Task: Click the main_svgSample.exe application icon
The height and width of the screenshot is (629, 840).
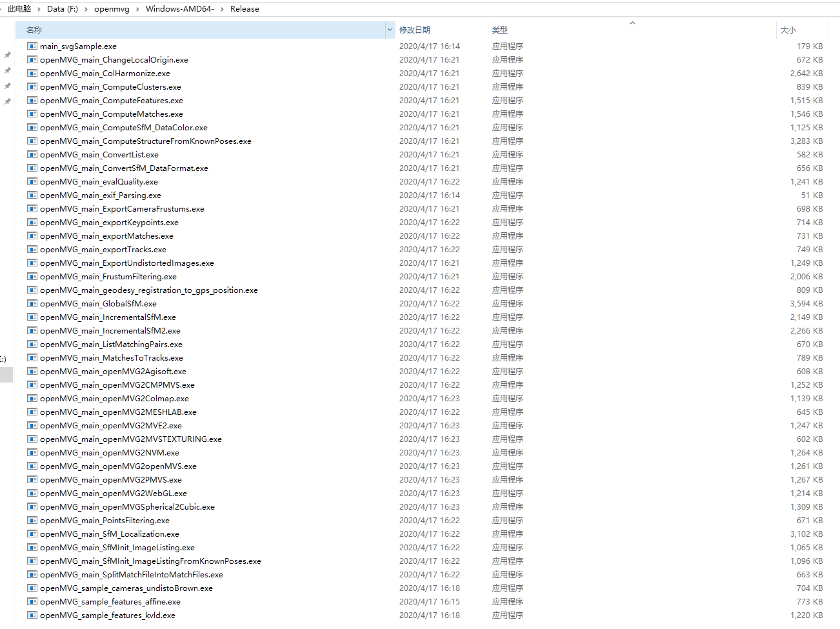Action: [32, 46]
